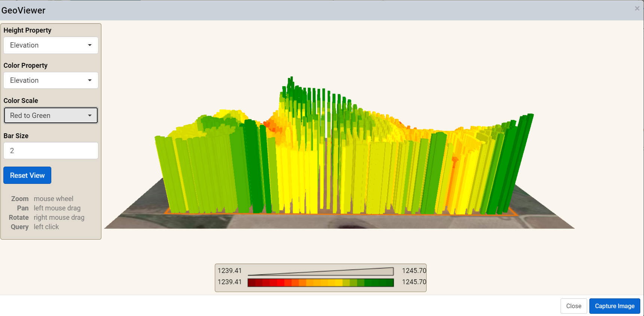
Task: Click the 'left mouse drag' hint text
Action: tap(57, 208)
